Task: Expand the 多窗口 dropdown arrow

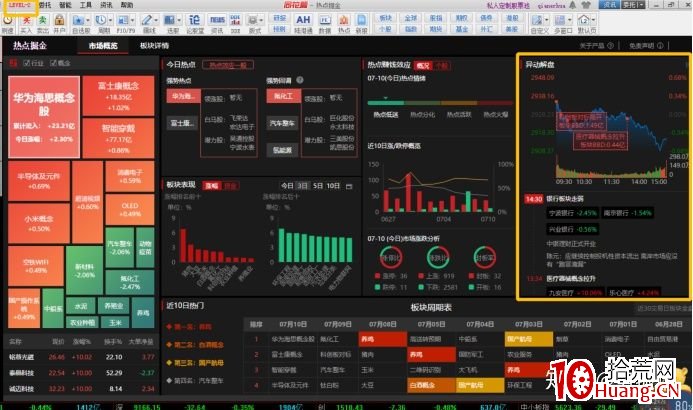Action: 570,20
